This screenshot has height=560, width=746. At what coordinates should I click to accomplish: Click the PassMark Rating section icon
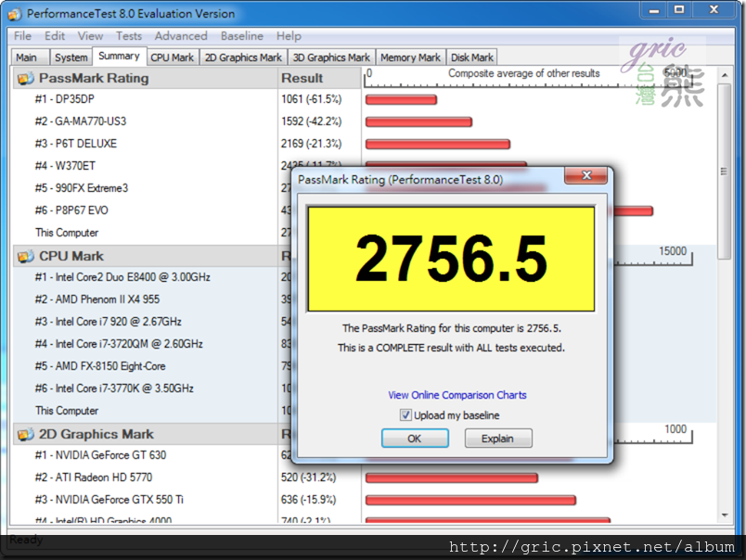click(x=26, y=79)
